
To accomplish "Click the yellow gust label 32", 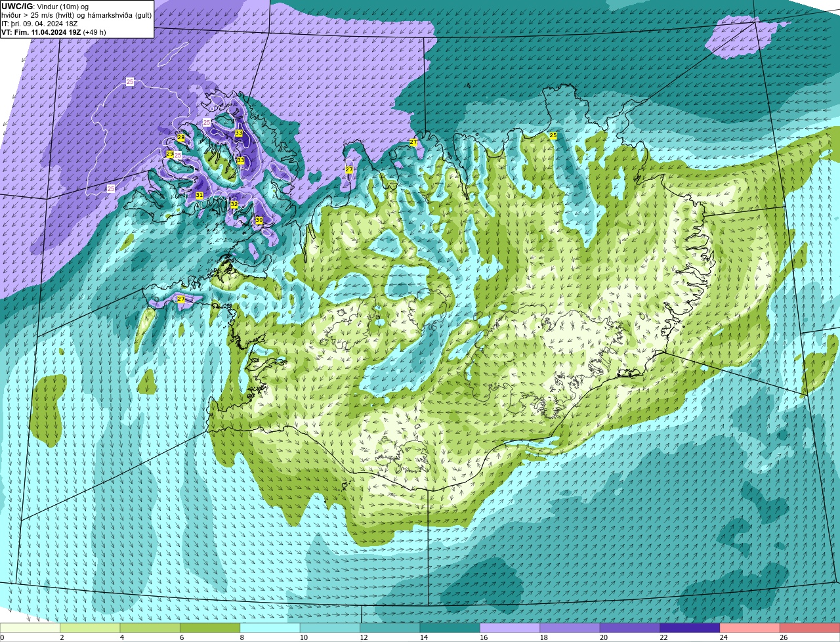I will [x=234, y=204].
